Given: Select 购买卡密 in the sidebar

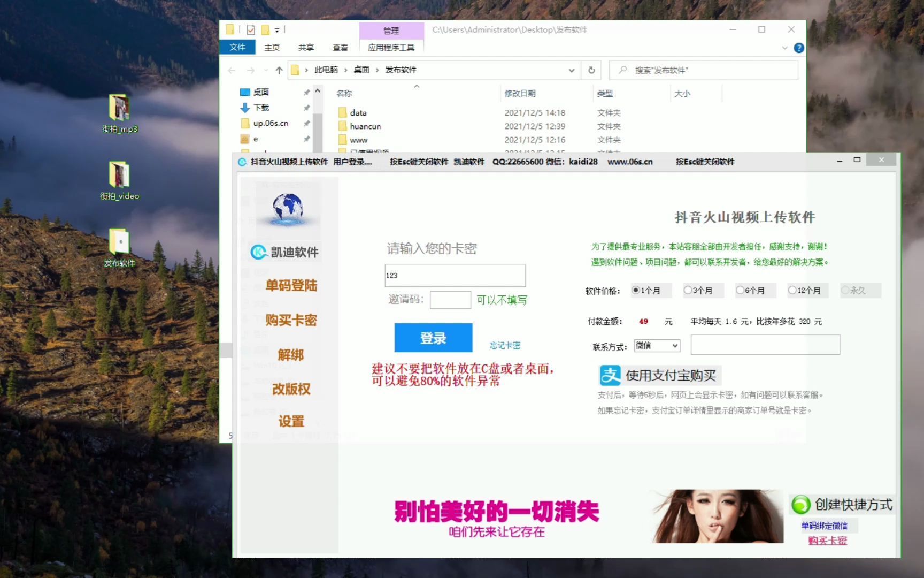Looking at the screenshot, I should pyautogui.click(x=291, y=320).
